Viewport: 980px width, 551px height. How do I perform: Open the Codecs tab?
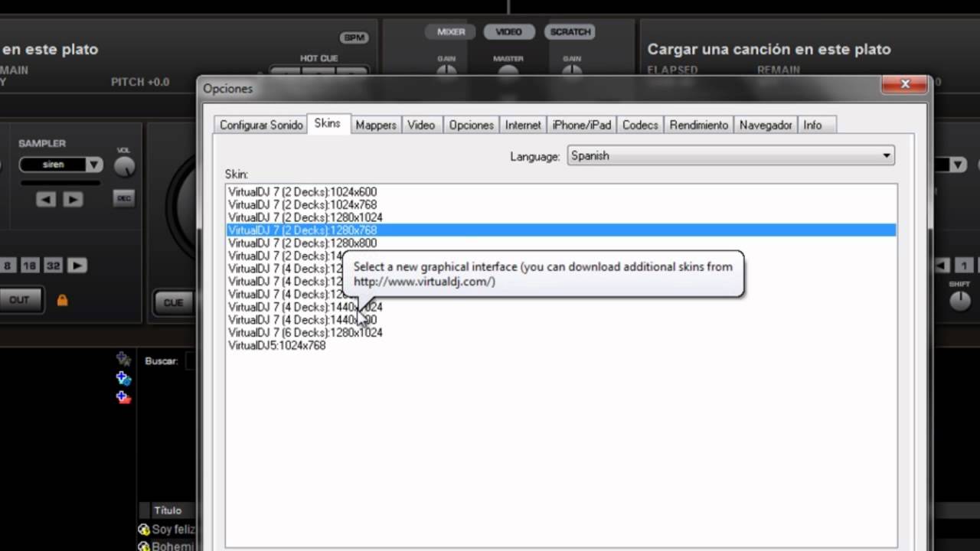pyautogui.click(x=640, y=125)
